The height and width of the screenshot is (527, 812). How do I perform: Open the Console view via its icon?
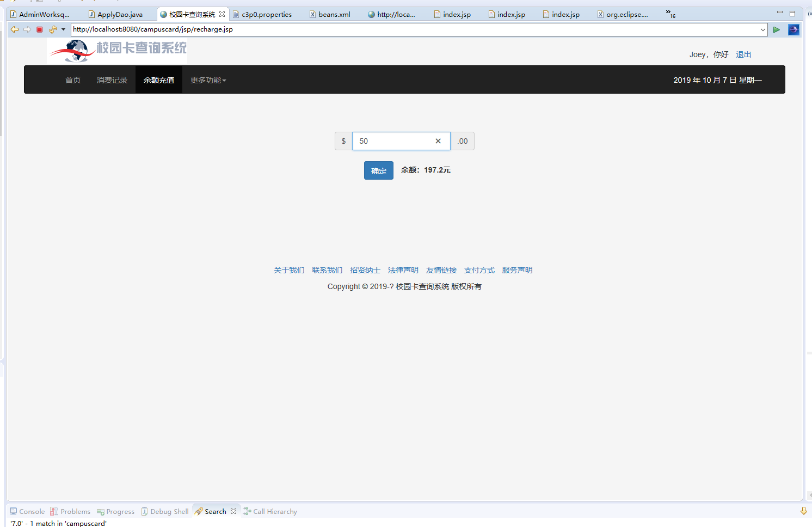(13, 511)
